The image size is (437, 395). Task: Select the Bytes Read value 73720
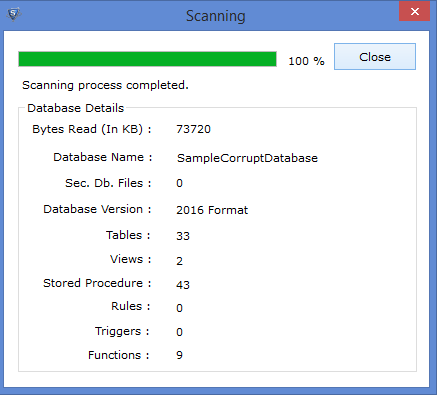(193, 129)
